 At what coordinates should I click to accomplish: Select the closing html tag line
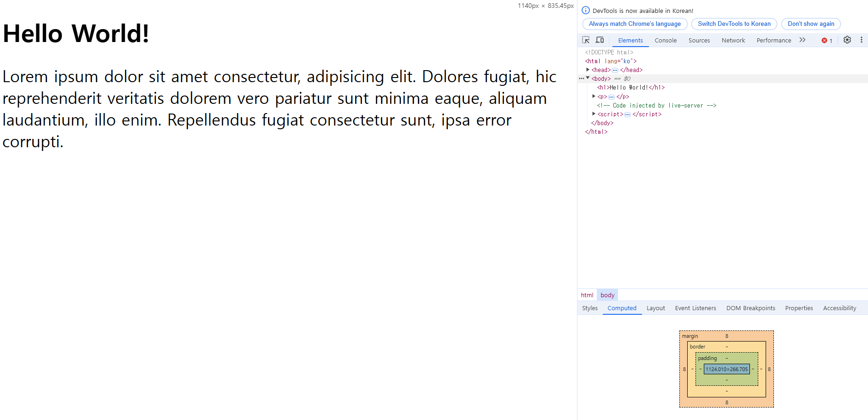tap(596, 132)
